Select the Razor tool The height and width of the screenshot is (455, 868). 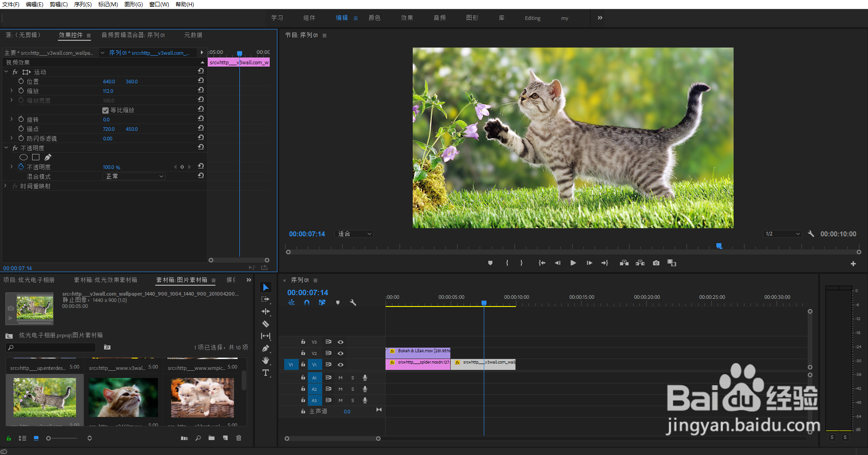tap(266, 324)
